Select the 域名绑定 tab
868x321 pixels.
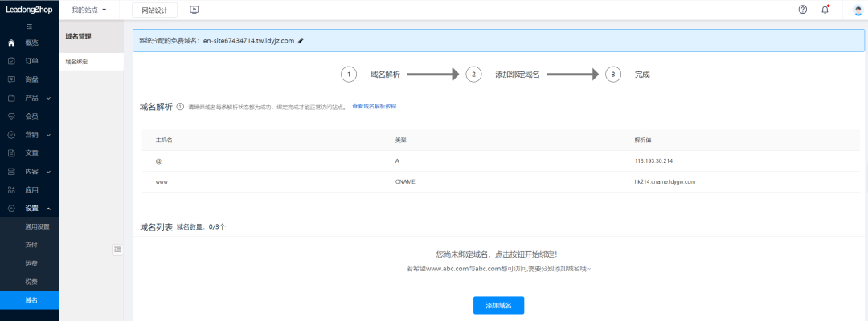pos(92,62)
